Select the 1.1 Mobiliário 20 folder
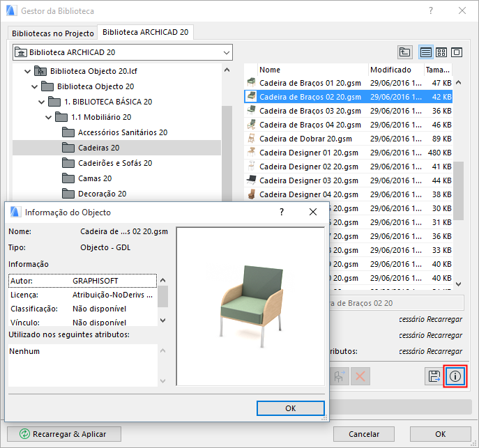The image size is (479, 448). 101,117
